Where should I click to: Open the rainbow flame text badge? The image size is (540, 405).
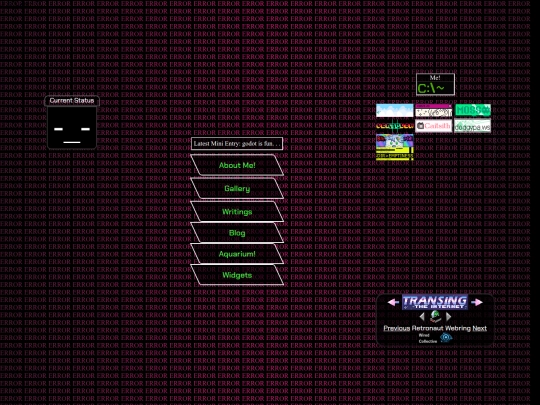coord(395,126)
